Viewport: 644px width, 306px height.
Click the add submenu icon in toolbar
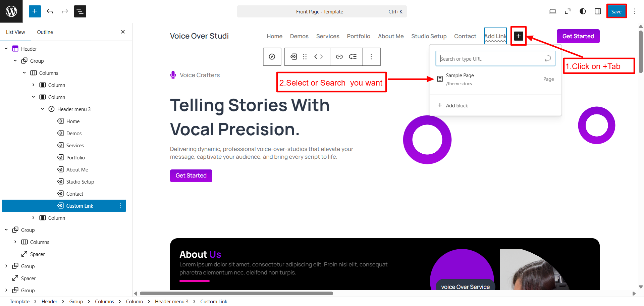pyautogui.click(x=353, y=57)
